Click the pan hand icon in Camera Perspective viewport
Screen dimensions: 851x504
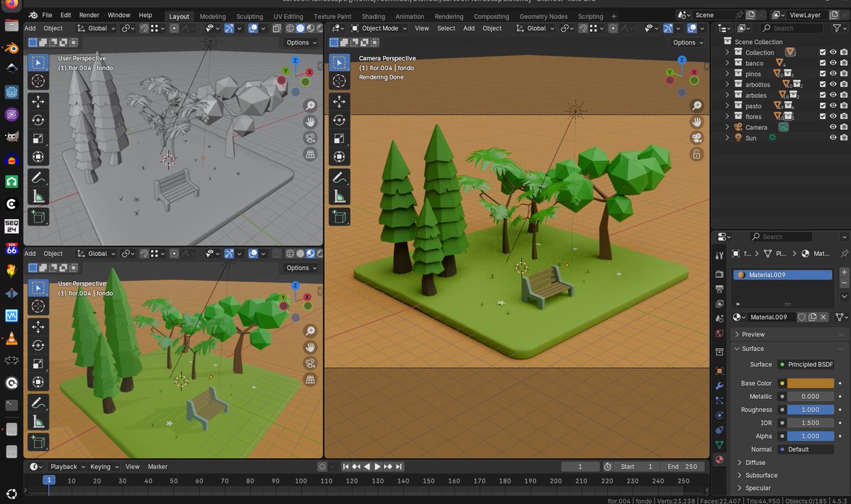[x=697, y=122]
